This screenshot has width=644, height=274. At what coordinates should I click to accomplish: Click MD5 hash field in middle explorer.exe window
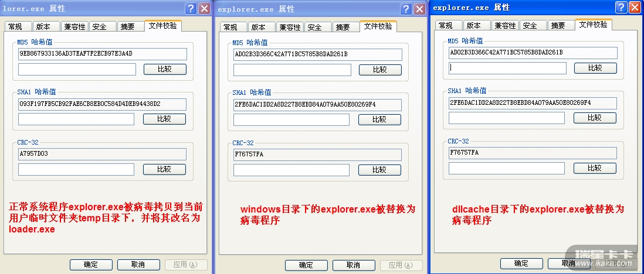click(318, 55)
